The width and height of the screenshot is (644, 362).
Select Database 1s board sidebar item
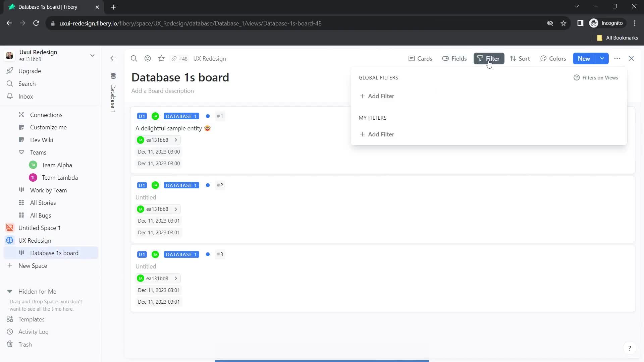pyautogui.click(x=54, y=252)
